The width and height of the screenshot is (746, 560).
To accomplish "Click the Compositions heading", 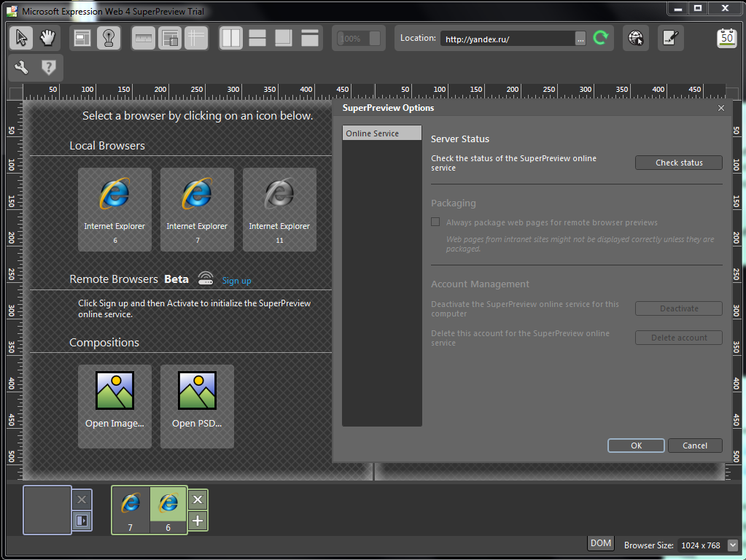I will point(104,343).
